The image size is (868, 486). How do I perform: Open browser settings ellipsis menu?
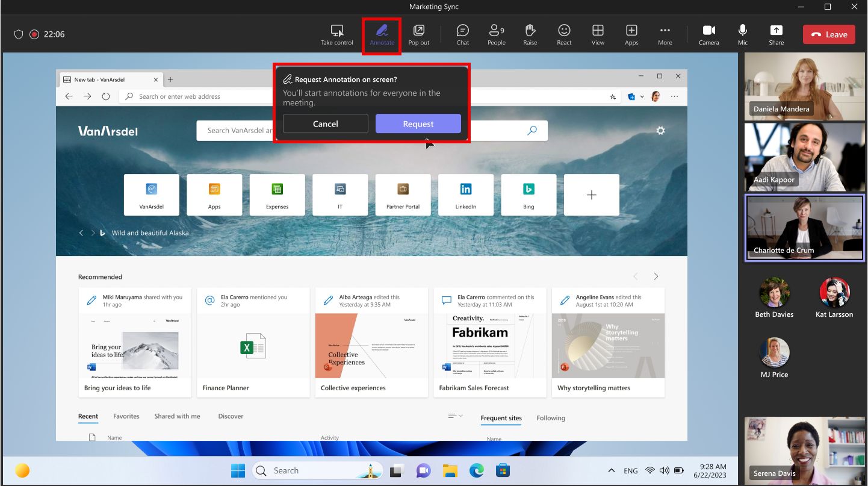(x=674, y=96)
